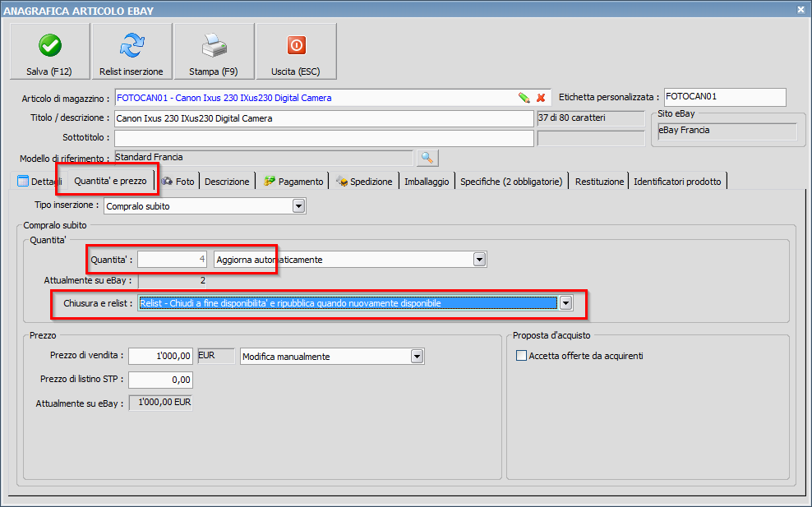Switch to the Restituzione tab
This screenshot has width=812, height=507.
coord(599,182)
